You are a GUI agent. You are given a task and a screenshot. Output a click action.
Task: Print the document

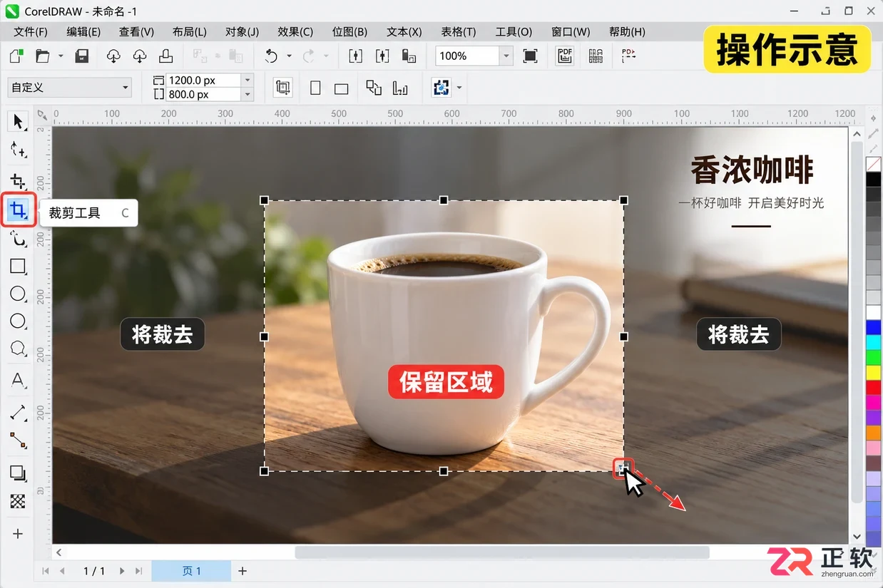[165, 56]
